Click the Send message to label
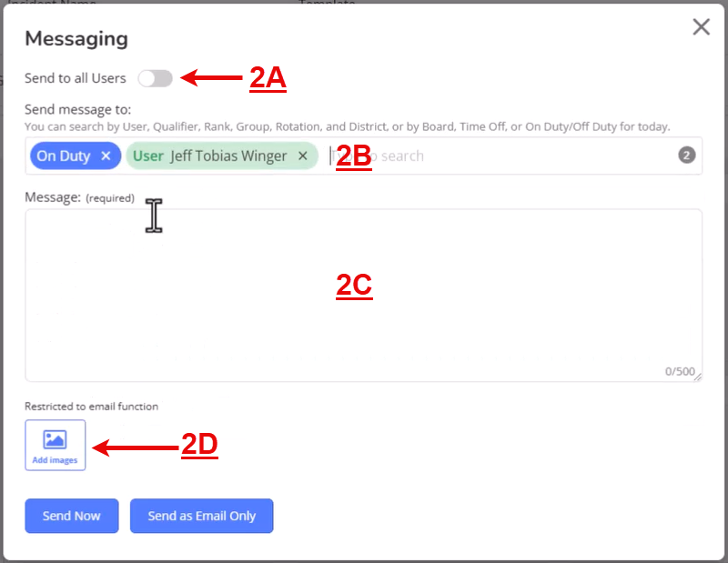This screenshot has height=563, width=728. (78, 109)
